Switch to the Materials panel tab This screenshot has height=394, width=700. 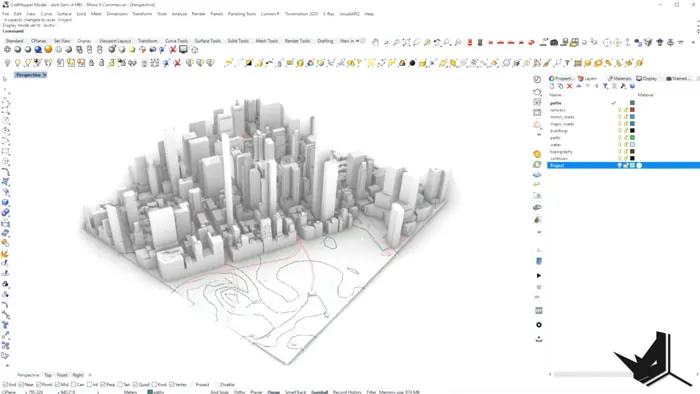coord(619,79)
